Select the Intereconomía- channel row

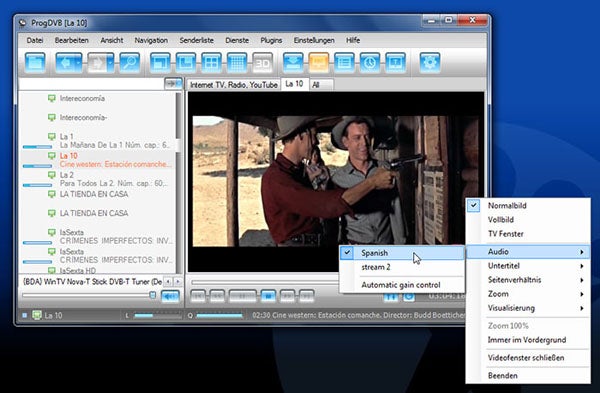coord(98,117)
